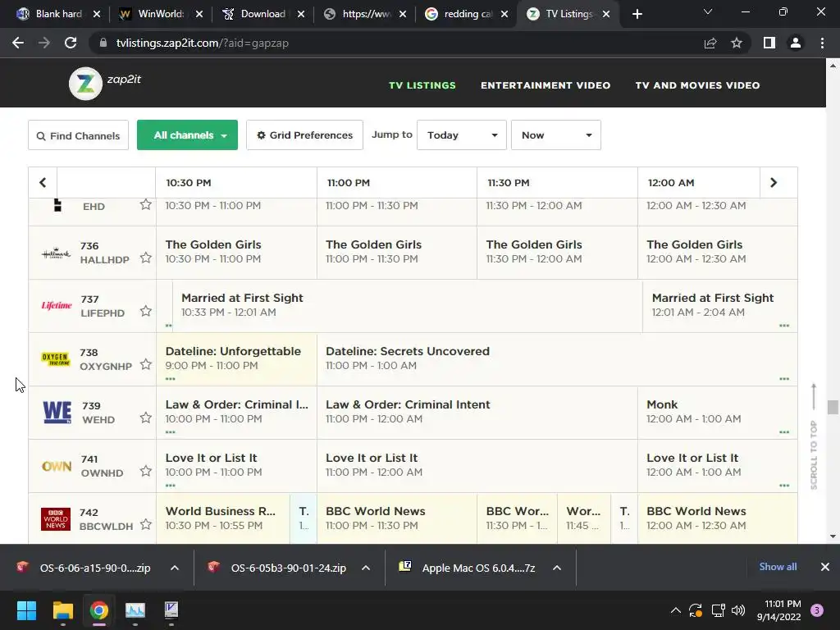Open a new tab with plus icon
Screen dimensions: 840x630
point(637,14)
